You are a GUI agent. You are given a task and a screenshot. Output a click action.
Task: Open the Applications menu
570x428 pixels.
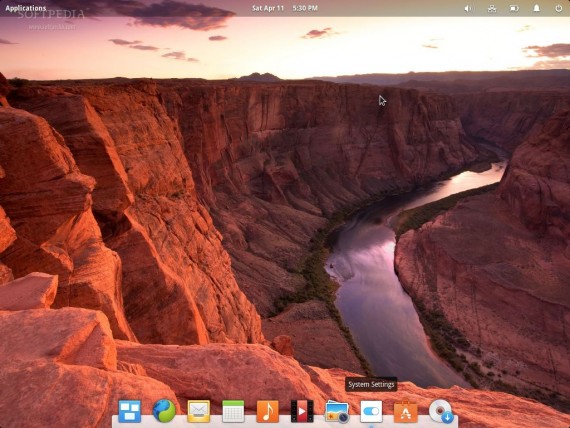[25, 8]
